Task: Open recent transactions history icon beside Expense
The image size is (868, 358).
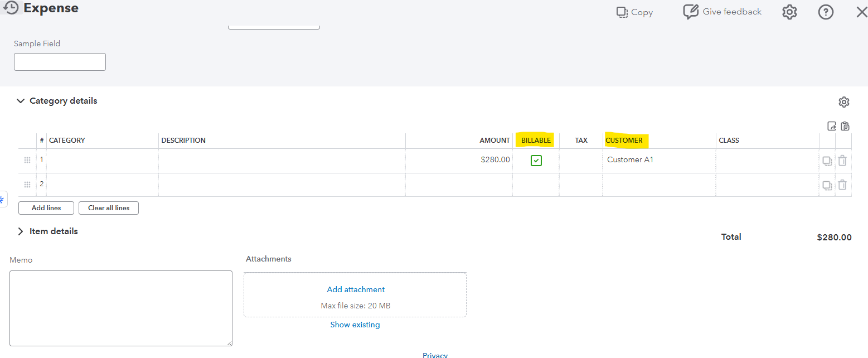Action: [11, 8]
